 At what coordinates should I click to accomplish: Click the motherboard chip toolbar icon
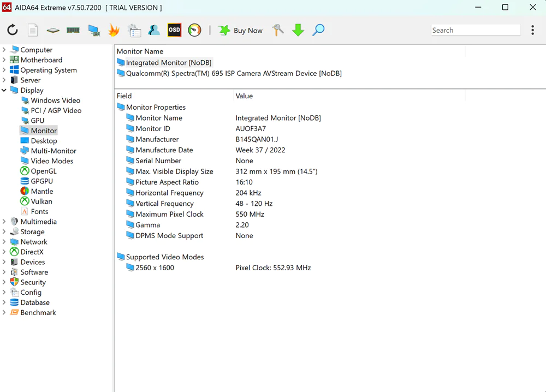[53, 30]
